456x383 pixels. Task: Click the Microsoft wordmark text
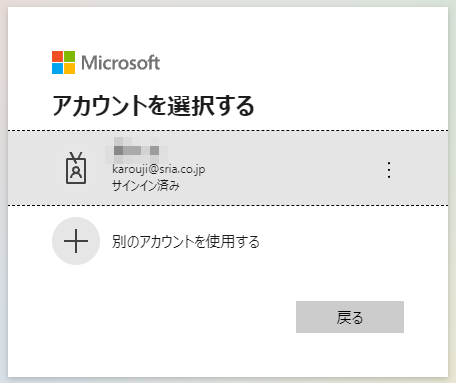(x=121, y=63)
